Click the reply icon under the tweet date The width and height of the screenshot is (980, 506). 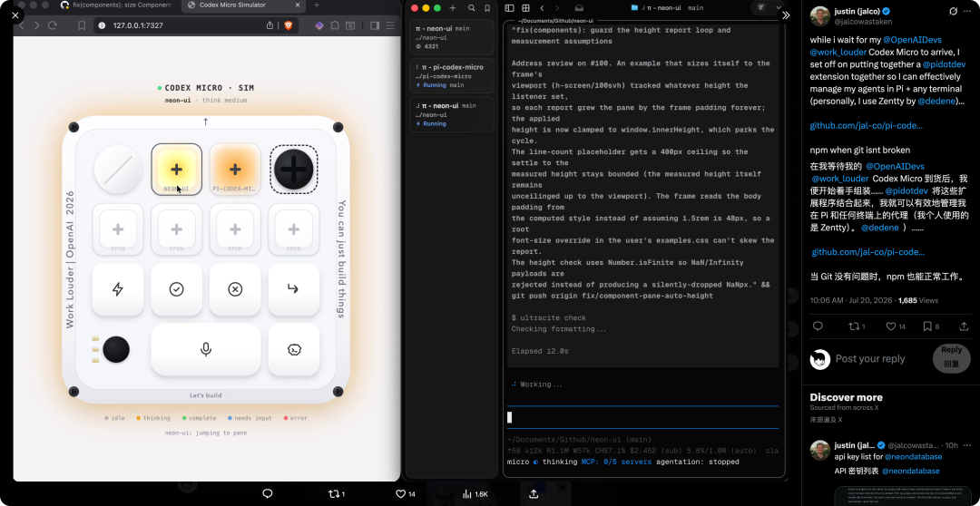pos(818,326)
